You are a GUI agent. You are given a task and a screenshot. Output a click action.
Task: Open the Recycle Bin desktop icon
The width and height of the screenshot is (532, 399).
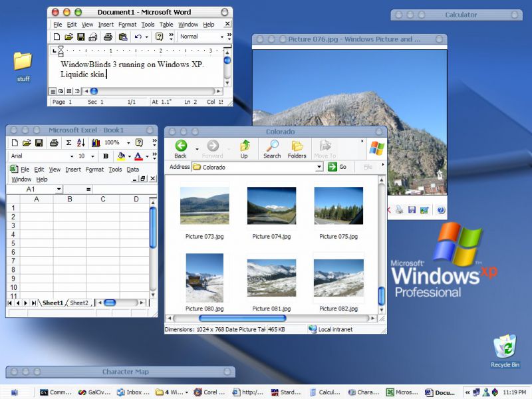tap(505, 350)
